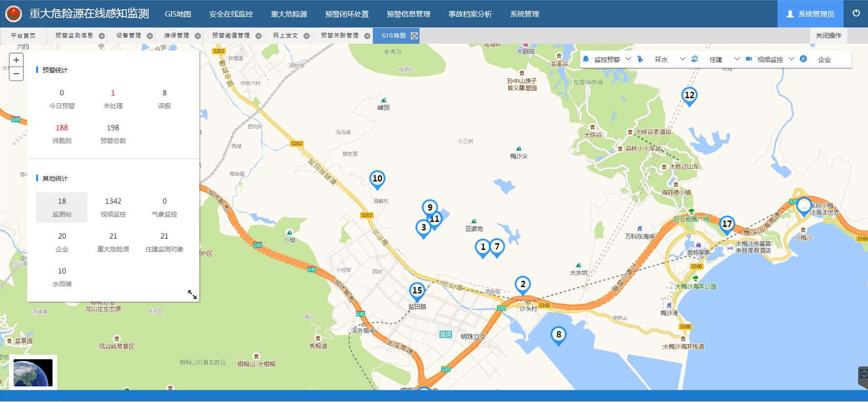Click the 气象监控 statistic tile
The height and width of the screenshot is (402, 868).
point(165,207)
